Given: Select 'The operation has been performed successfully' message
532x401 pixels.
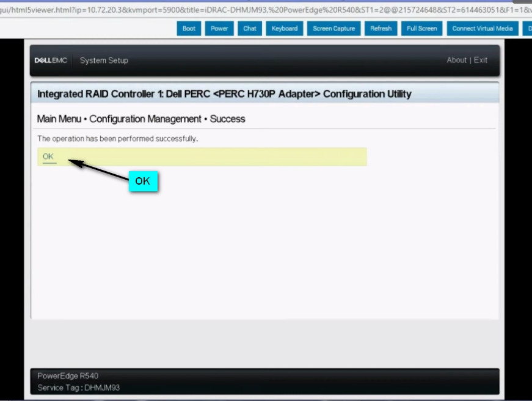Looking at the screenshot, I should (117, 139).
